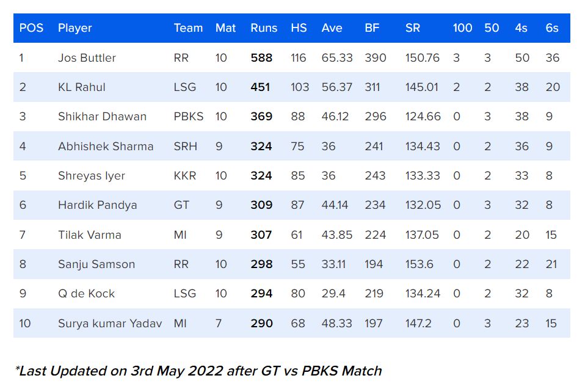Select Q de Kock's 294 runs cell
The height and width of the screenshot is (392, 585).
click(261, 294)
